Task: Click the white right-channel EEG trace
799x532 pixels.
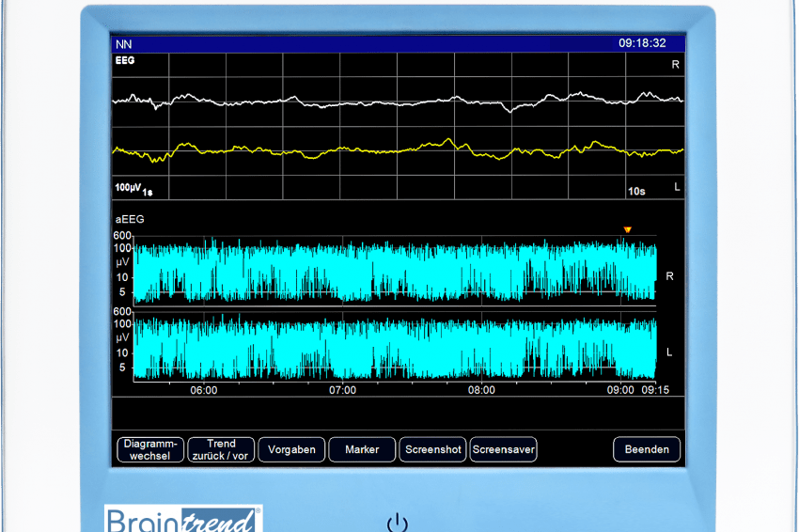Action: (x=398, y=101)
